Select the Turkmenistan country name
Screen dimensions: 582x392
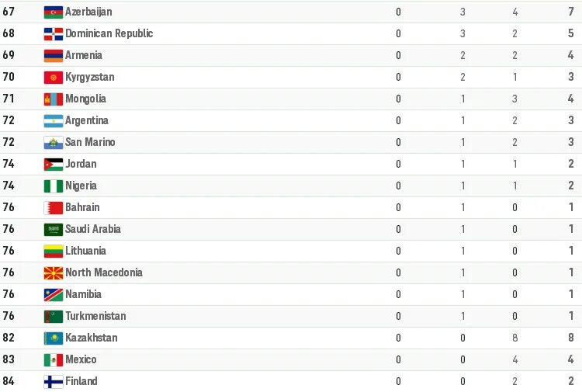pyautogui.click(x=95, y=316)
